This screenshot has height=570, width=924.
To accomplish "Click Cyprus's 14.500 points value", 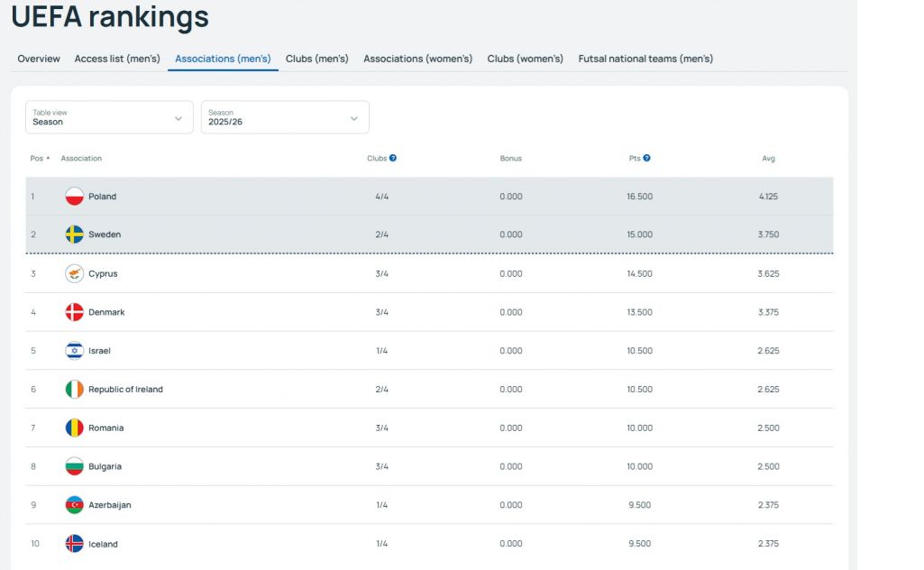I will pyautogui.click(x=639, y=273).
